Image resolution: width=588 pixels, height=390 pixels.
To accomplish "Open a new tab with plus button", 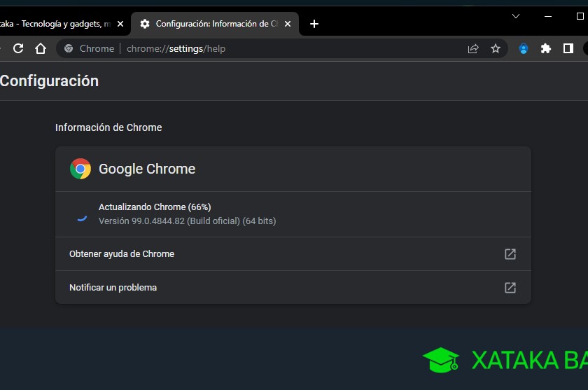I will tap(314, 24).
